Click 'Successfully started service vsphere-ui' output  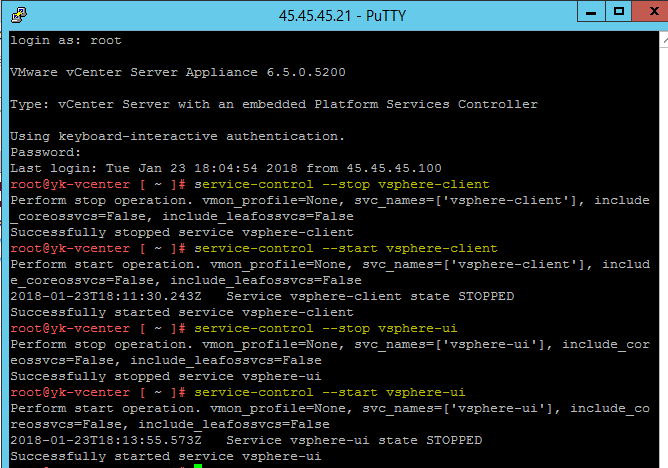165,456
